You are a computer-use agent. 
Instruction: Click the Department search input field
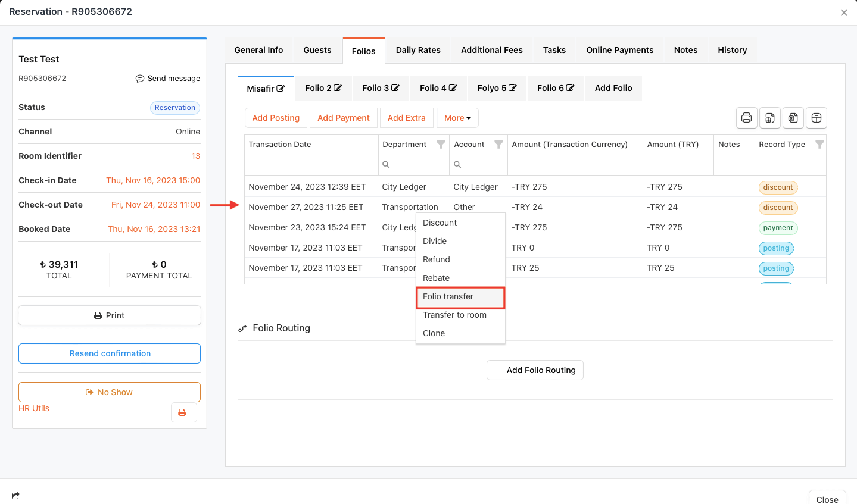(418, 165)
